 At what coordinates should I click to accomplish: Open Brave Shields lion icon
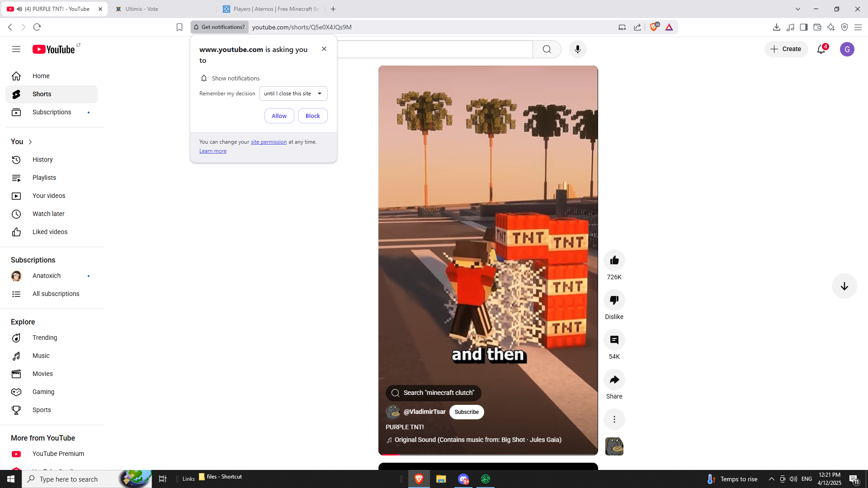(x=654, y=27)
